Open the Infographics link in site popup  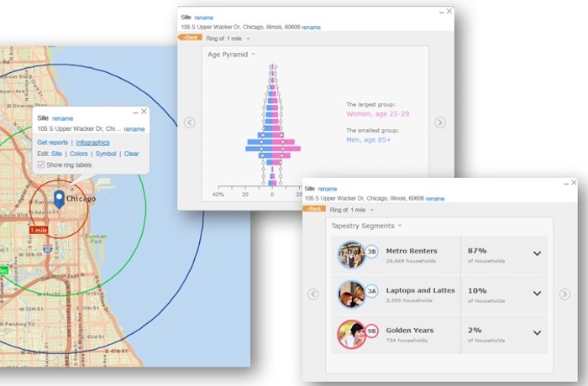(x=92, y=143)
